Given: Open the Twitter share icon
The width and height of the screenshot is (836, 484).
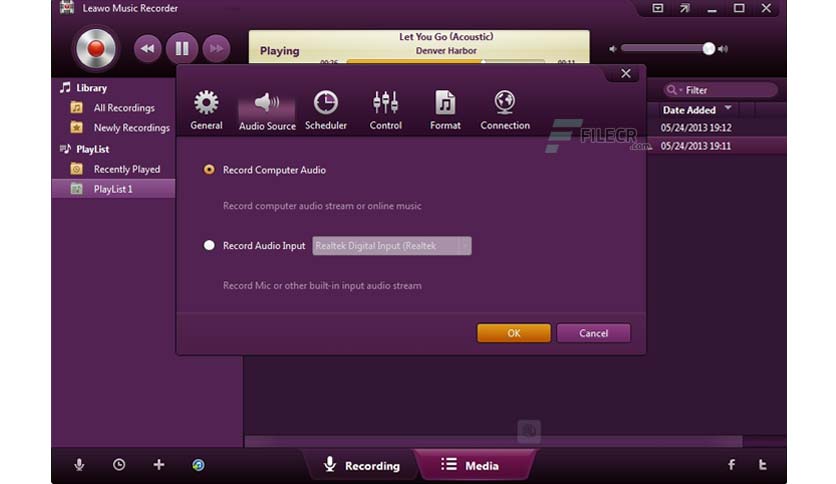Looking at the screenshot, I should (x=763, y=465).
